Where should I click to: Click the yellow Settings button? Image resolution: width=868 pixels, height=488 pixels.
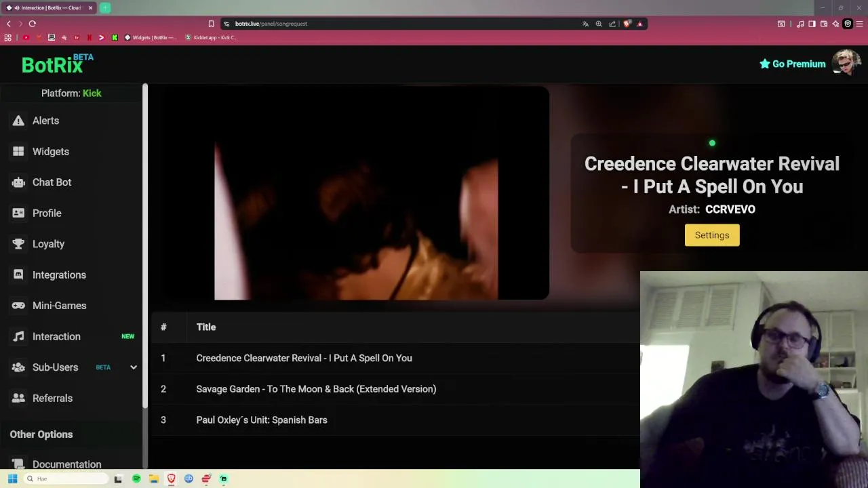tap(712, 235)
